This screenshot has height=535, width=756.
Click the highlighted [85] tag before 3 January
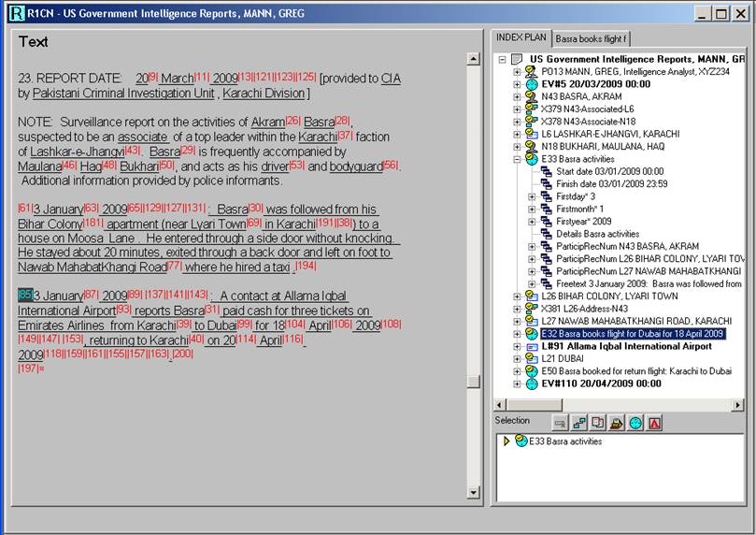coord(25,295)
